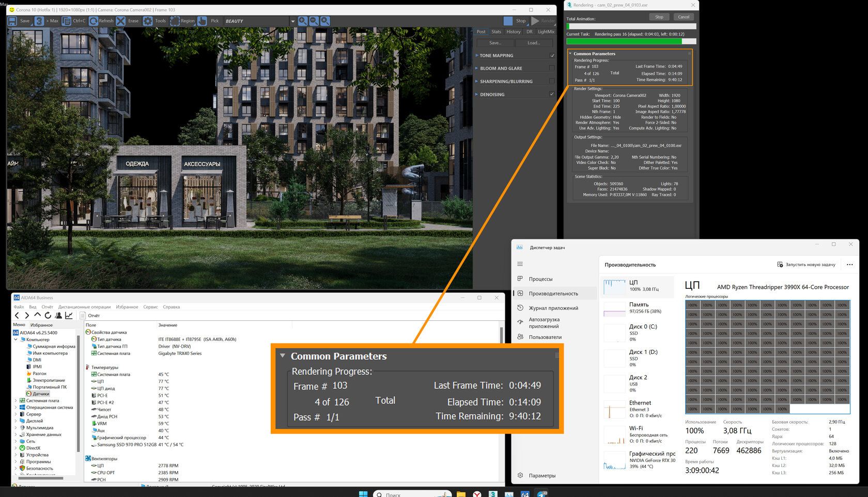Go up one level in AIDA64
The image size is (868, 497).
[x=37, y=315]
